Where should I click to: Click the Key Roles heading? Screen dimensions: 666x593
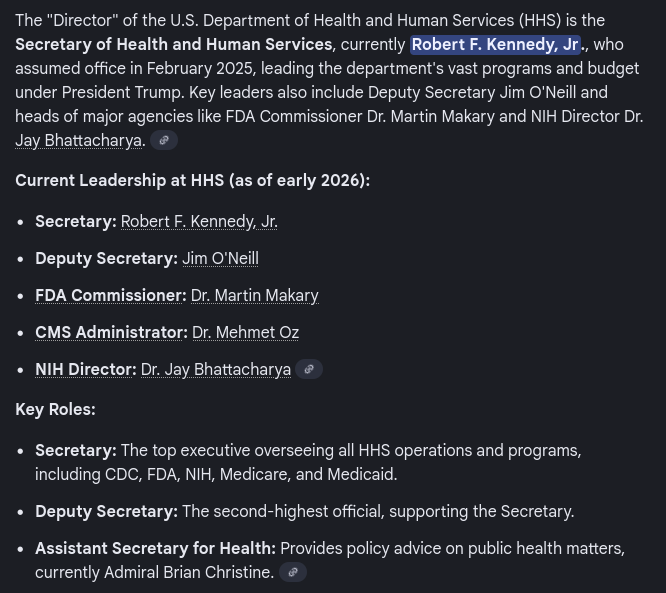tap(55, 410)
